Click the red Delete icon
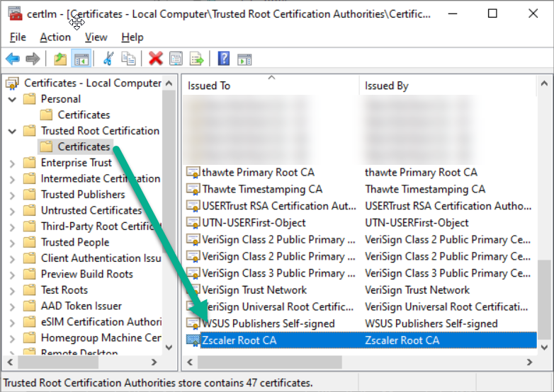This screenshot has width=554, height=392. click(x=155, y=59)
